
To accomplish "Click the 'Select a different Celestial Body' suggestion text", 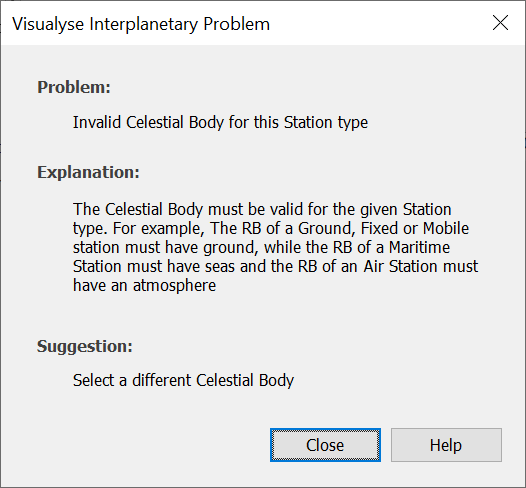I will [183, 380].
